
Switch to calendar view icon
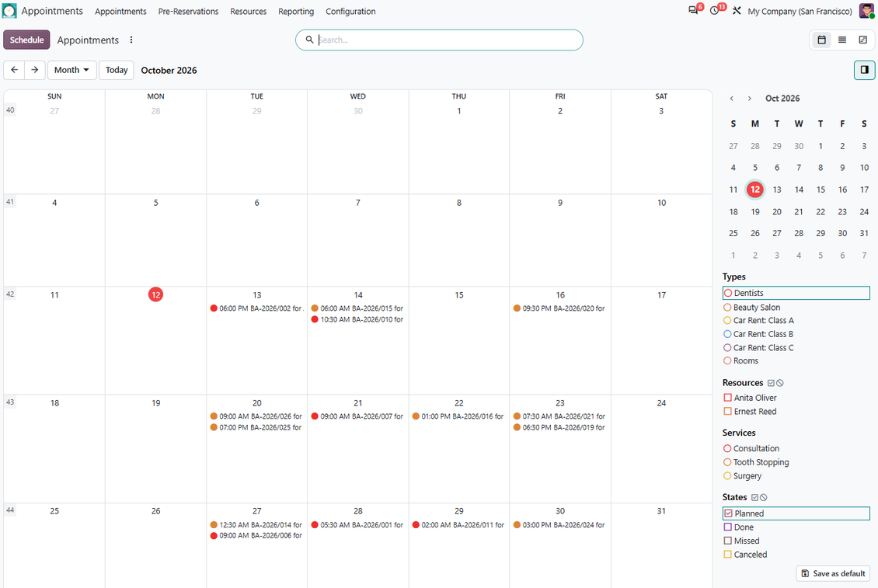[821, 40]
